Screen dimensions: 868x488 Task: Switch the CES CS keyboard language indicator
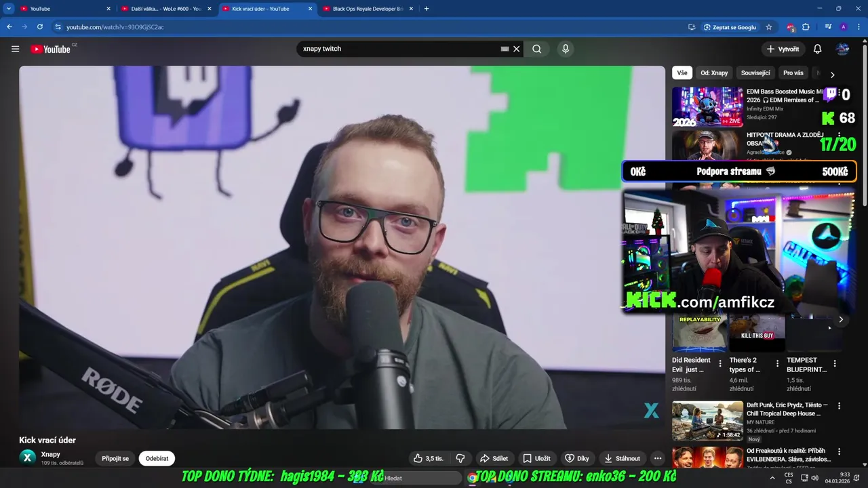789,478
